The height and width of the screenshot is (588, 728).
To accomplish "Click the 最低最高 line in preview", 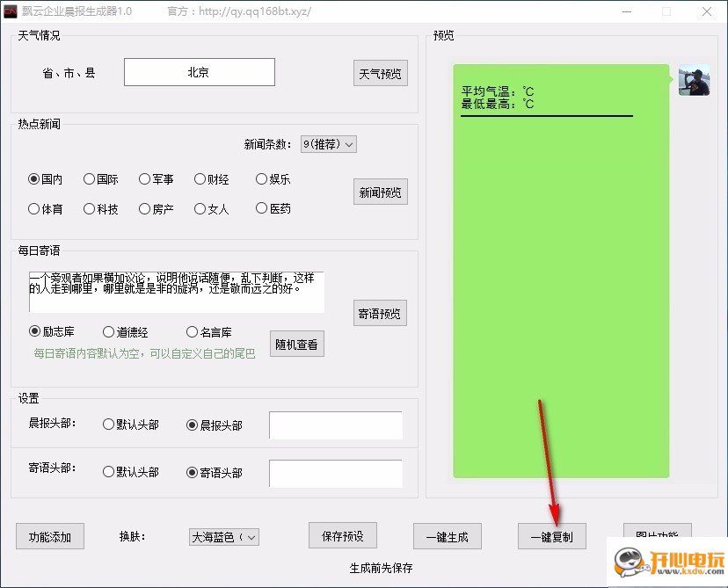I will [x=498, y=104].
